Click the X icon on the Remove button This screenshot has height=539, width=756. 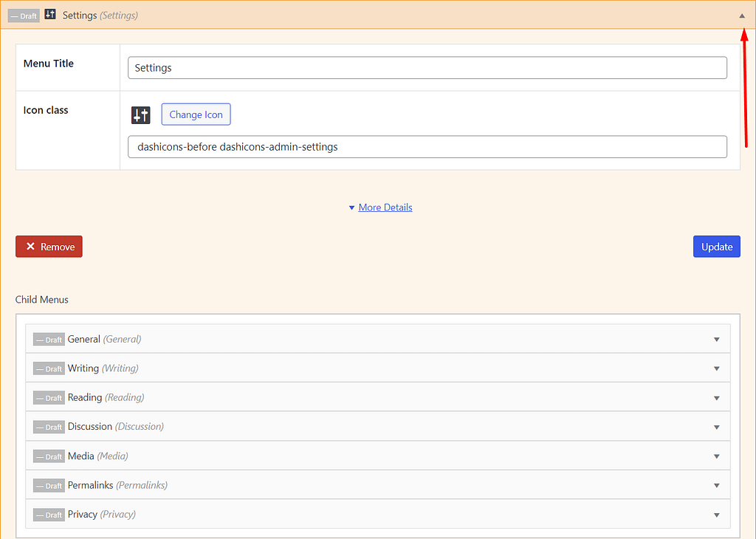pos(30,246)
